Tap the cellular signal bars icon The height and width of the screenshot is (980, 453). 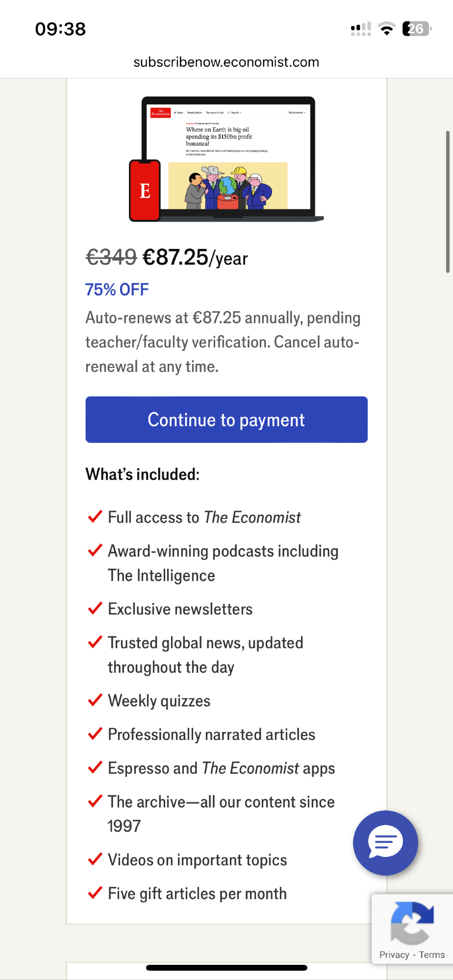tap(361, 29)
